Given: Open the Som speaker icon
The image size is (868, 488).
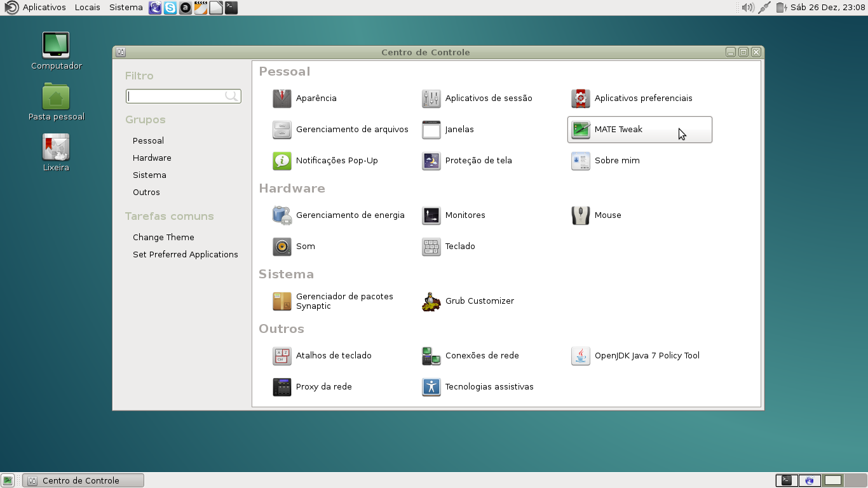Looking at the screenshot, I should 282,247.
